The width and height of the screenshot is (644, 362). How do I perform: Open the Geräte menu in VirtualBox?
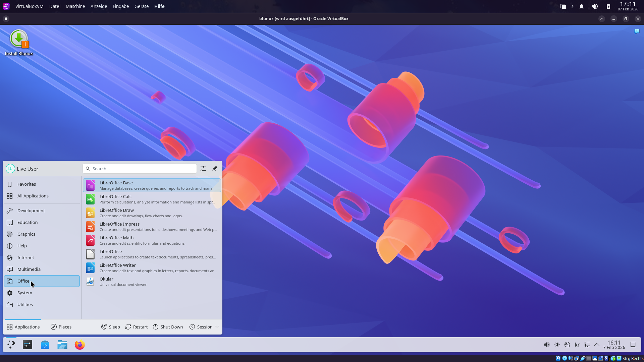[x=141, y=6]
